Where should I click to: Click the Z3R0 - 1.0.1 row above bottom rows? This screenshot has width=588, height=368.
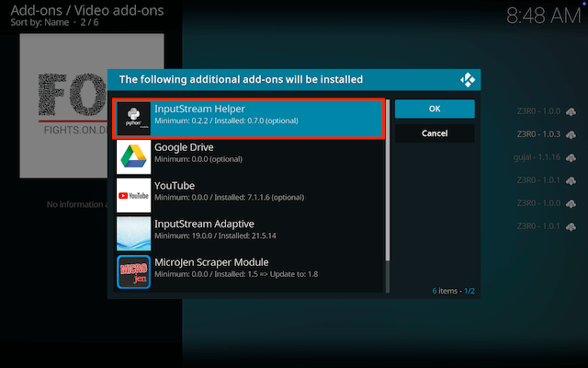click(x=546, y=180)
